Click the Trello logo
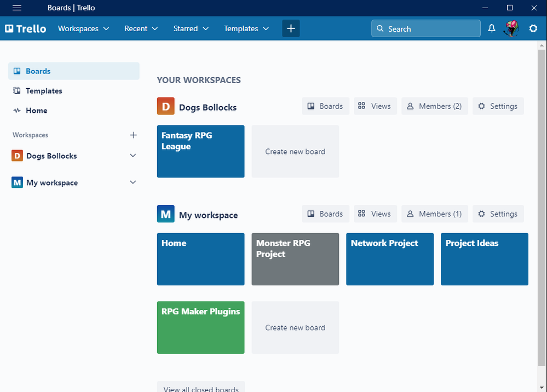547x392 pixels. (x=26, y=28)
